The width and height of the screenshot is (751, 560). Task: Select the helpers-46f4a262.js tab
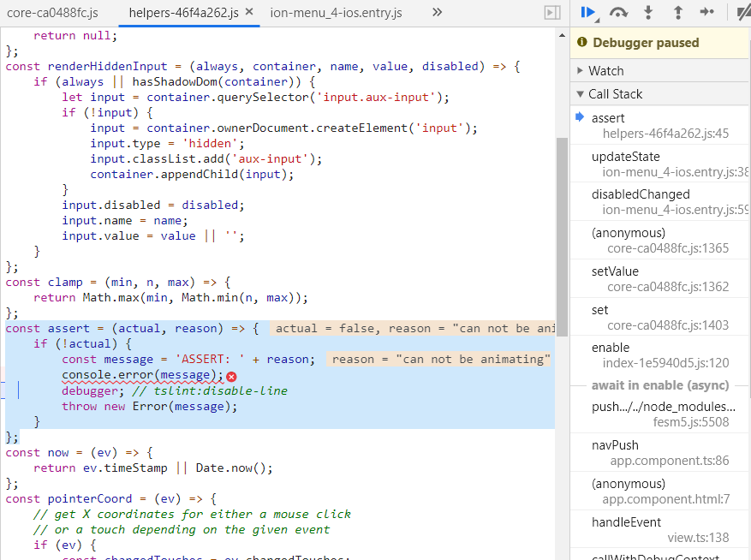(x=184, y=13)
